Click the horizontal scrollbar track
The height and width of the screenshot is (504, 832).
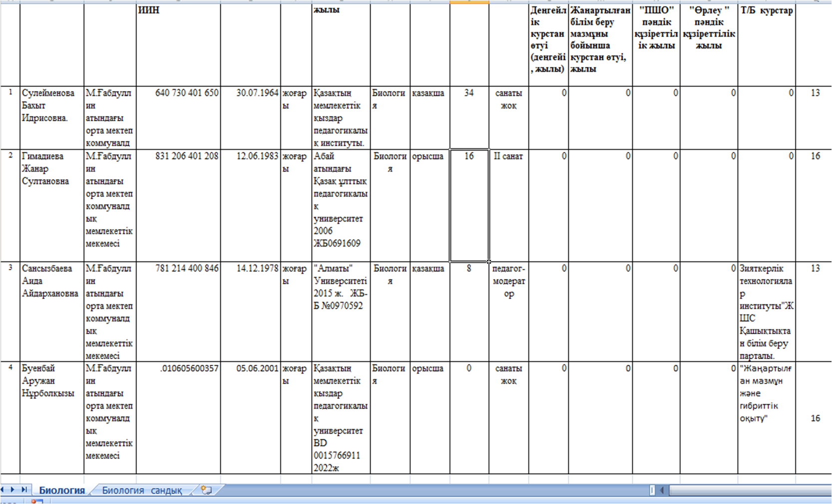[x=749, y=490]
